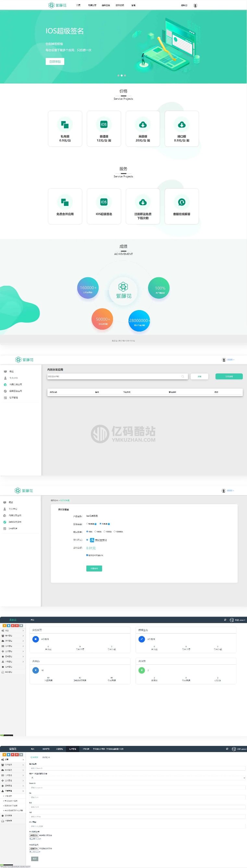This screenshot has width=247, height=868.
Task: Select the 公有池 radio button
Action: [100, 524]
